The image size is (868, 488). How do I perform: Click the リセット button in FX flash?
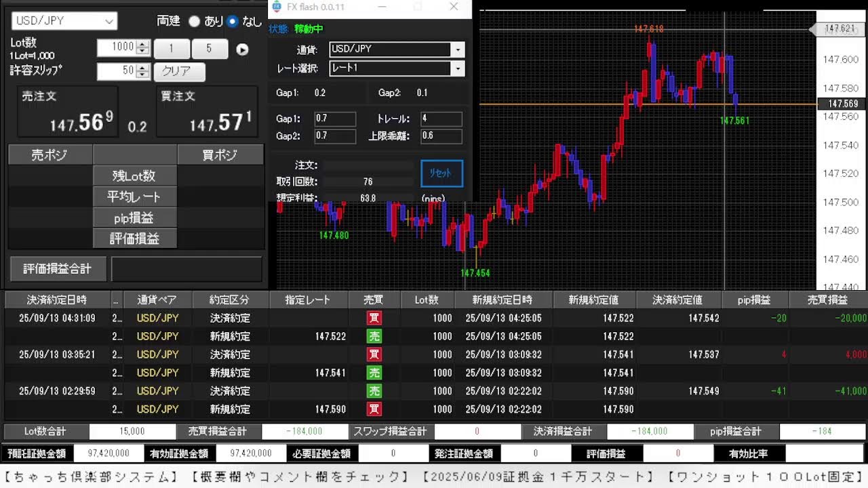click(x=441, y=173)
